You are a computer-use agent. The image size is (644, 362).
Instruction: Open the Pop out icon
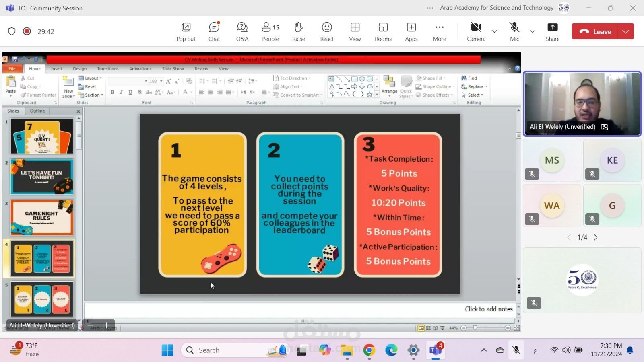point(186,32)
